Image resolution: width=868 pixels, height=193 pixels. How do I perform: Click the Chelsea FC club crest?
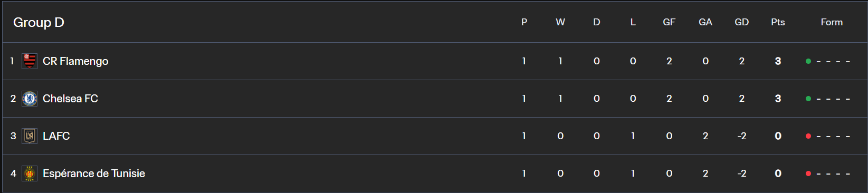30,99
